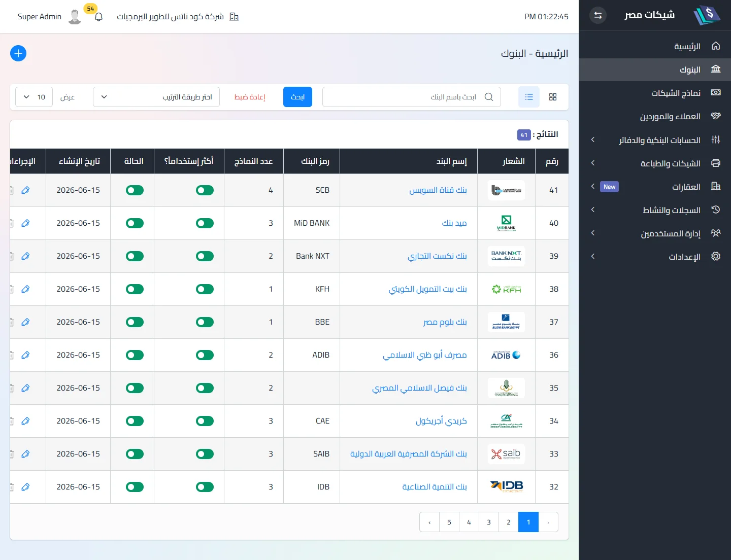This screenshot has height=560, width=731.
Task: Expand الشيكات والطباعة submenu chevron
Action: 592,163
